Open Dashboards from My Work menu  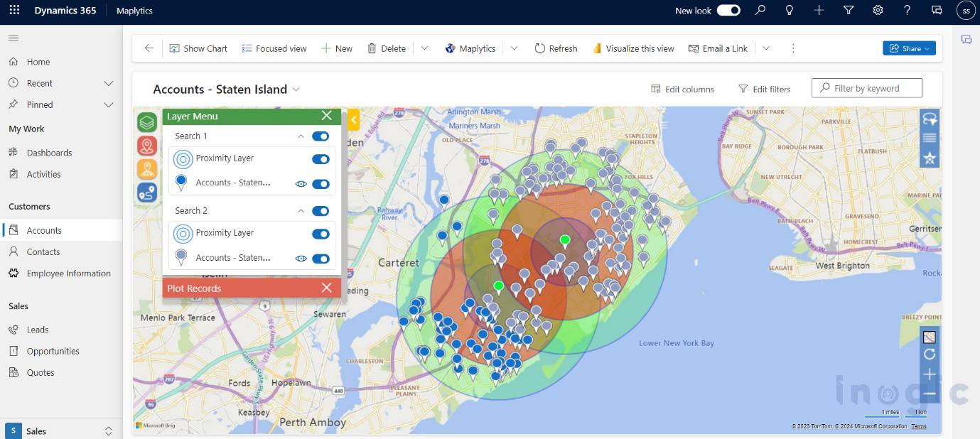pos(49,153)
